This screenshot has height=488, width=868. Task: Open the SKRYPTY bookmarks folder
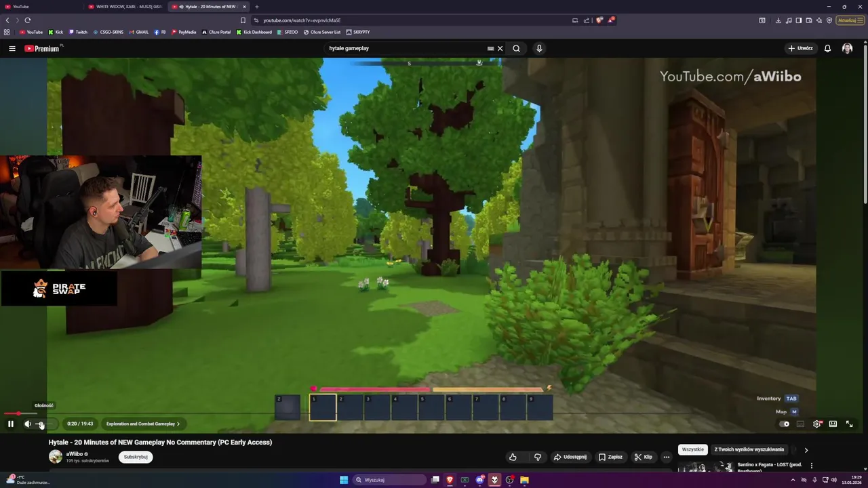click(358, 32)
